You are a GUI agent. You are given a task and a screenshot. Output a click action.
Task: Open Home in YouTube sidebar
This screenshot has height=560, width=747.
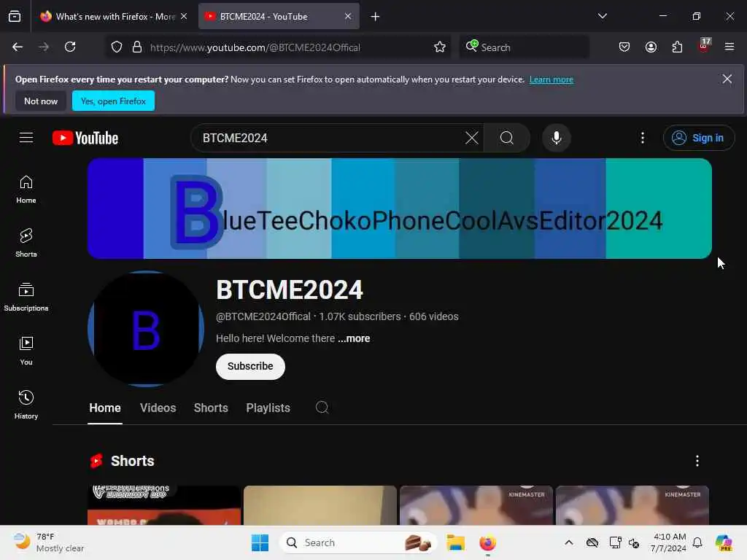(x=26, y=190)
